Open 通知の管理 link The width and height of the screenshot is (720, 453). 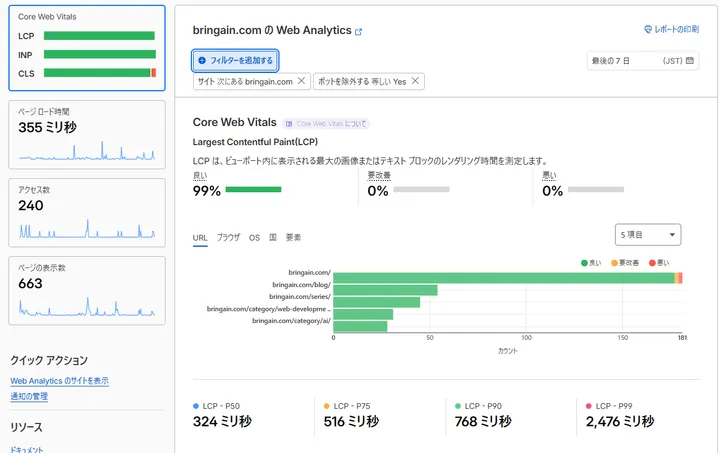point(29,397)
